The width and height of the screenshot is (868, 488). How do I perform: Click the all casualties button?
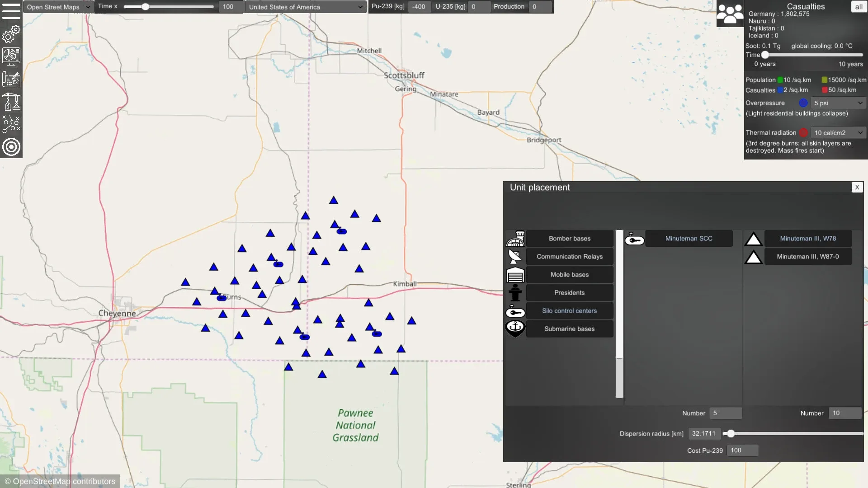click(x=859, y=7)
